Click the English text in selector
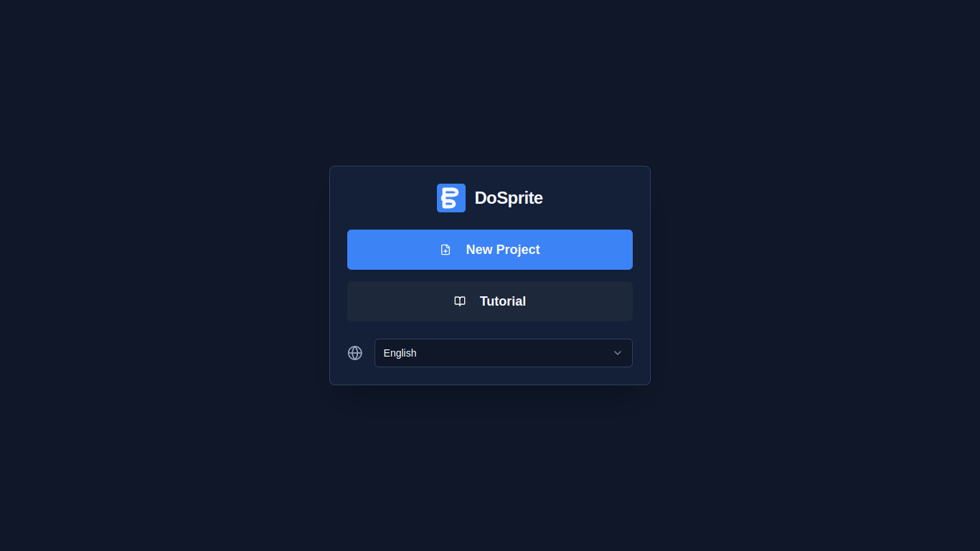 point(400,353)
